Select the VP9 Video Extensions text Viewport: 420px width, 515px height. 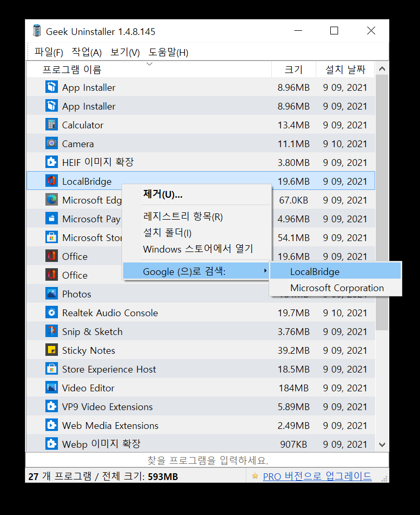point(107,406)
